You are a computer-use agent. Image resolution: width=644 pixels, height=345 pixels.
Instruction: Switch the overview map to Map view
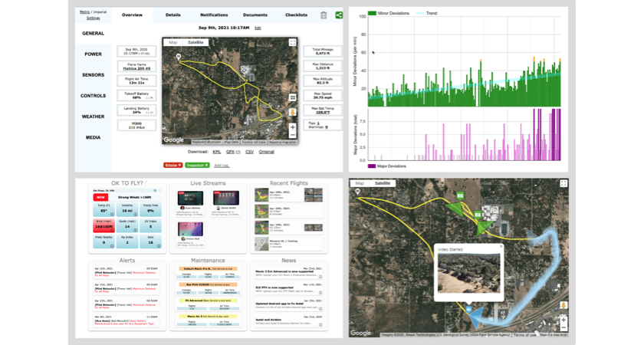[173, 42]
